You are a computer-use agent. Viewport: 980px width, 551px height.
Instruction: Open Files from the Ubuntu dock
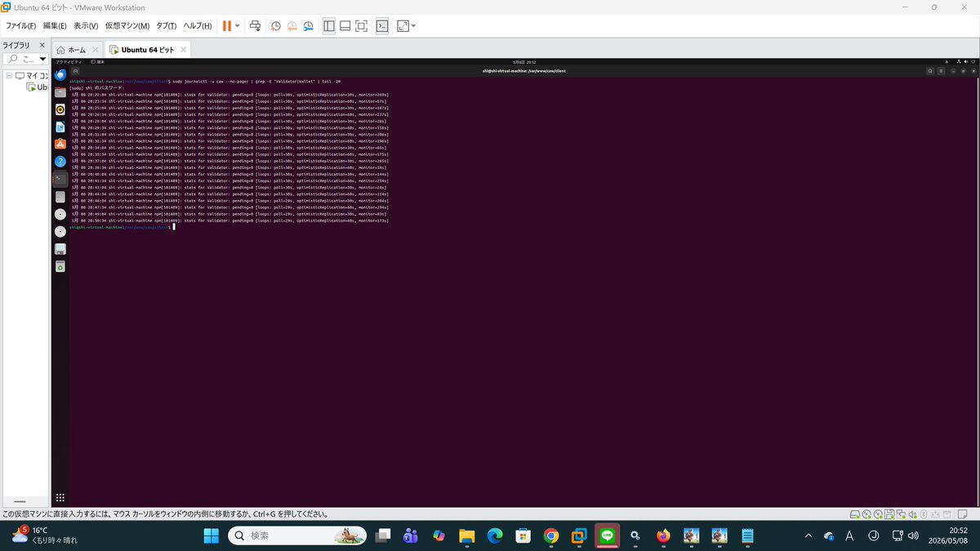coord(60,92)
